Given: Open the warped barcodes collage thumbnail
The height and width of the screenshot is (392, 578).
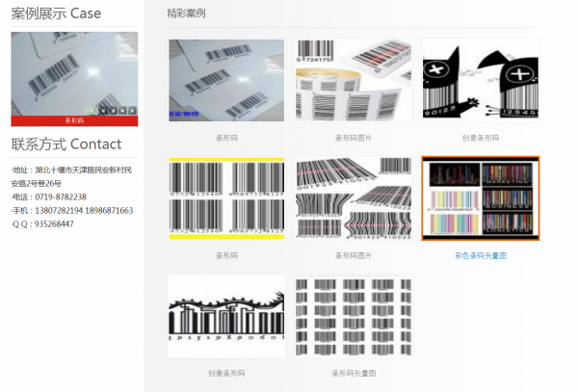Looking at the screenshot, I should click(354, 197).
